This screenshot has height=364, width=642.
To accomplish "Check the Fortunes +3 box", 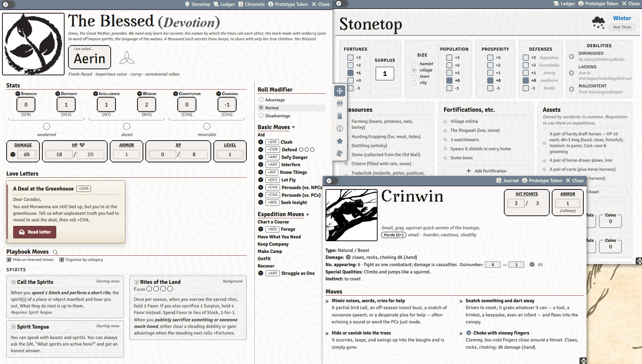I will (350, 58).
